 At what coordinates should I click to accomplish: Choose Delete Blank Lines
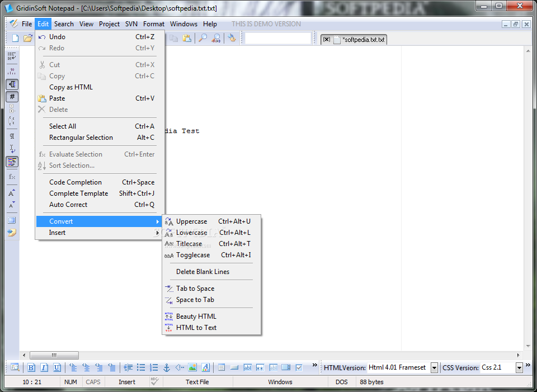point(211,272)
